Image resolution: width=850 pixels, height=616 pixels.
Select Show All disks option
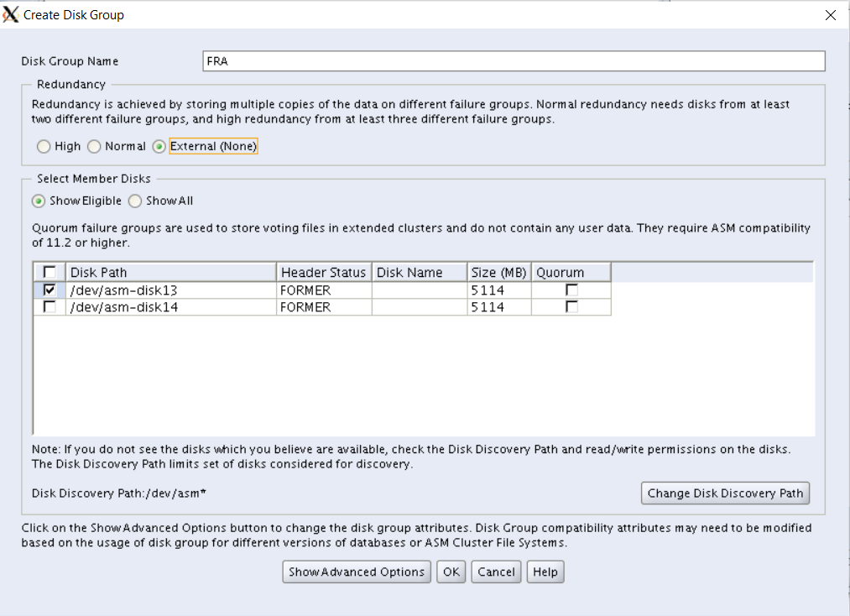pyautogui.click(x=135, y=201)
